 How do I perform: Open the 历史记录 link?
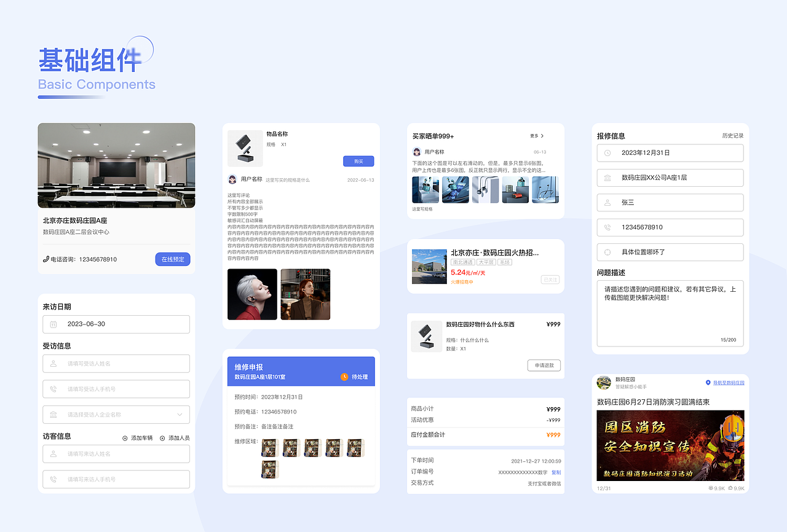(x=733, y=136)
